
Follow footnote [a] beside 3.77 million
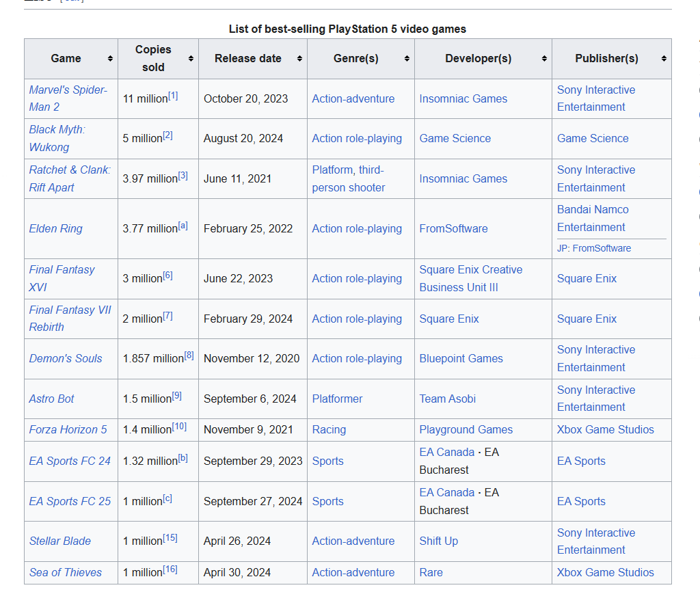tap(183, 226)
